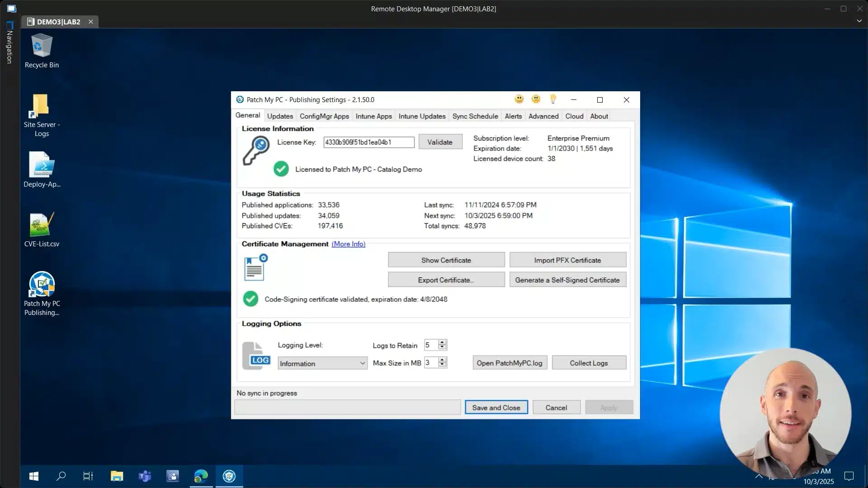Open Patch My PC Publishing shortcut
The height and width of the screenshot is (488, 868).
coord(42,293)
